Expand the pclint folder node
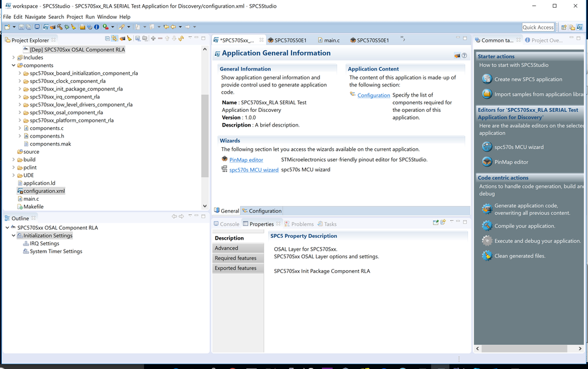 14,167
